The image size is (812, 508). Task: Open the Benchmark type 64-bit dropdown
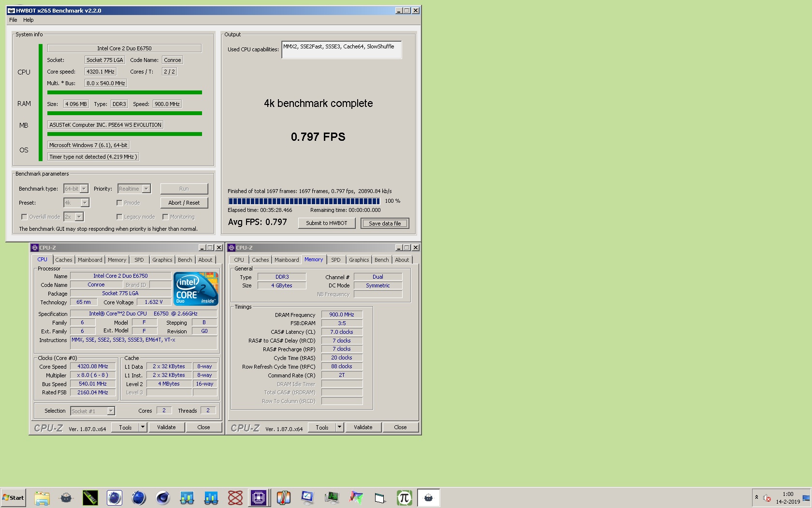[x=84, y=189]
